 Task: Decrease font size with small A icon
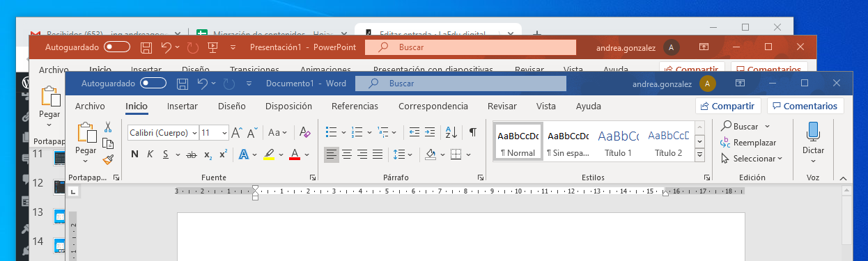coord(253,132)
